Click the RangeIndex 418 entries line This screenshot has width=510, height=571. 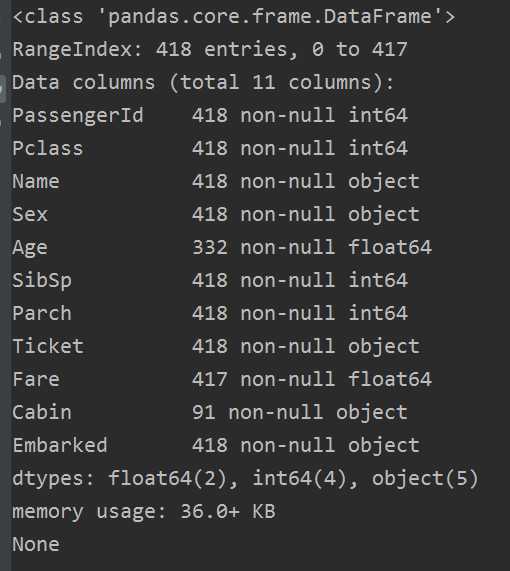(210, 49)
